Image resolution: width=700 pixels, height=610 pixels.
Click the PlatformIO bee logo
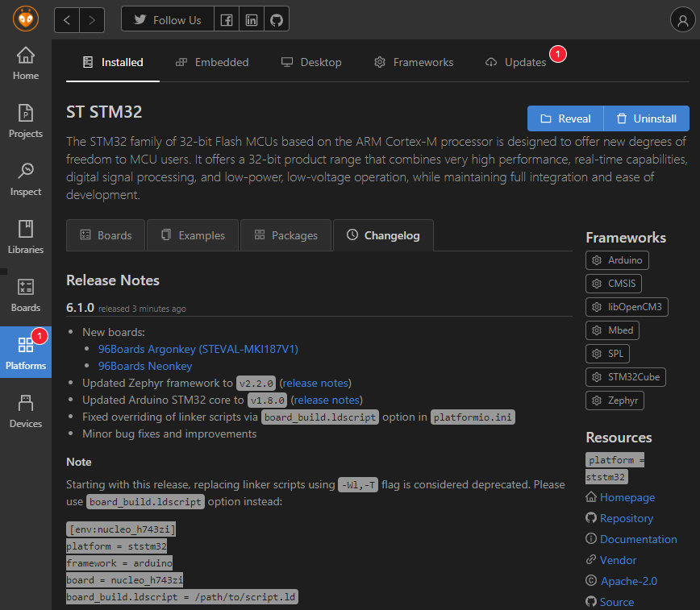pyautogui.click(x=26, y=19)
